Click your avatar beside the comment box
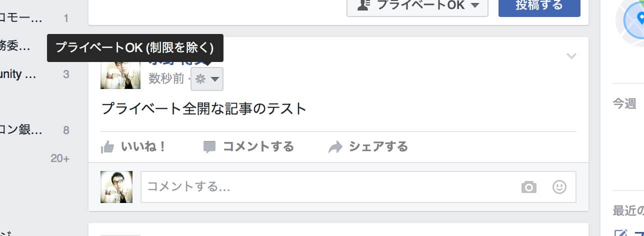 116,187
